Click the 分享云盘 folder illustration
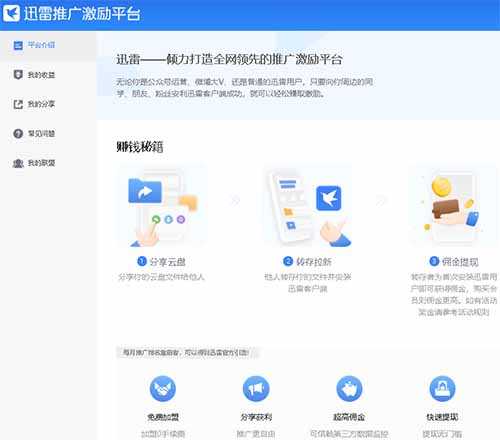This screenshot has width=500, height=440. click(x=162, y=206)
